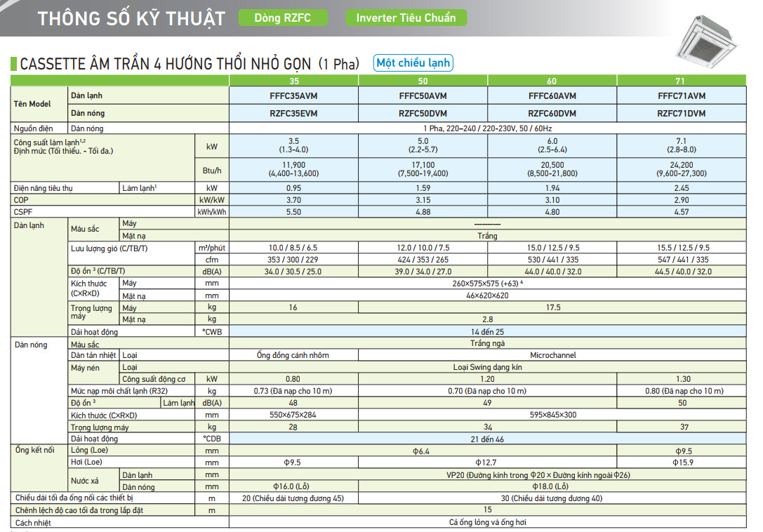Click the 'CSPF' row label
Image resolution: width=763 pixels, height=532 pixels.
click(x=23, y=212)
